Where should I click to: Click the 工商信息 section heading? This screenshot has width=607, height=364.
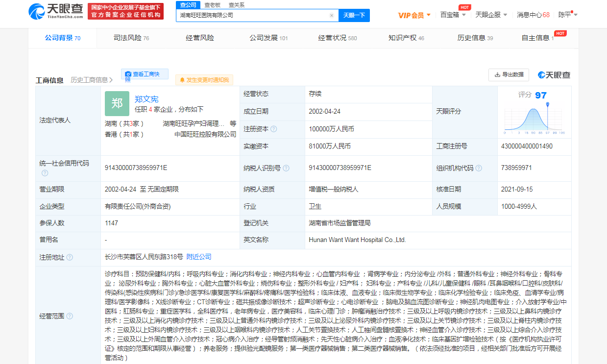point(49,80)
